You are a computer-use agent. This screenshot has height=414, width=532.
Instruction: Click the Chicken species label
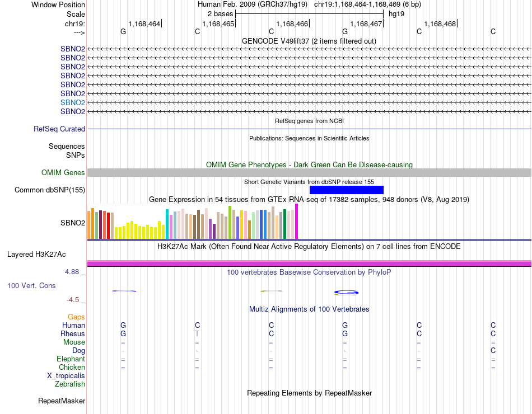tap(72, 367)
